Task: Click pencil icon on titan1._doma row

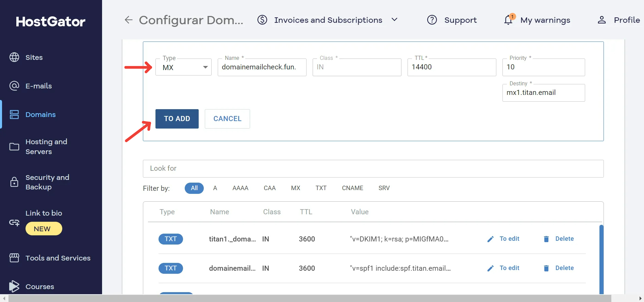Action: (490, 239)
